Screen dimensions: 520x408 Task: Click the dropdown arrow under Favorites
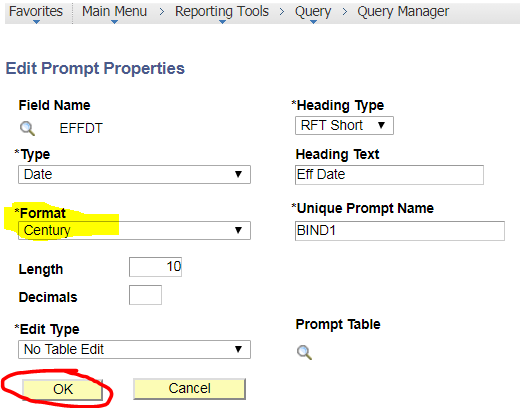[x=36, y=22]
